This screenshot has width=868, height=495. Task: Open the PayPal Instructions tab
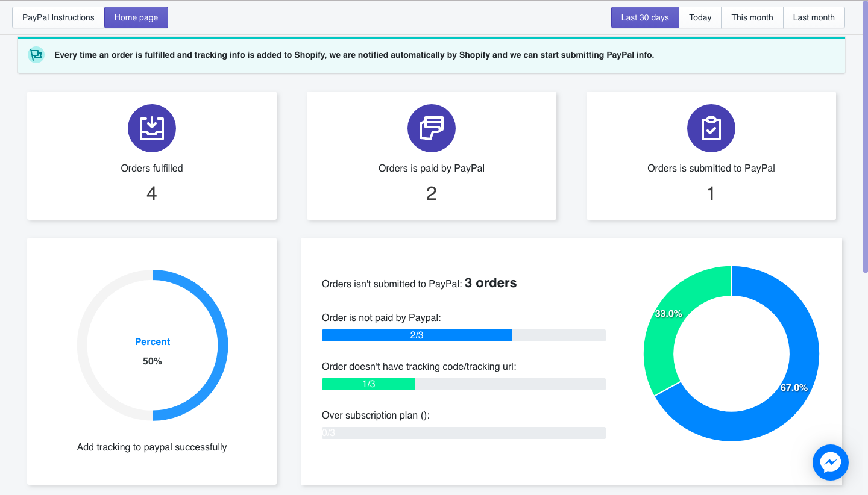(x=58, y=17)
